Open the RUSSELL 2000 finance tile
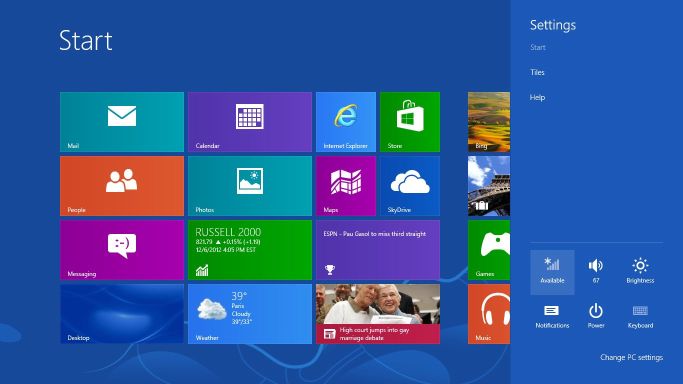Screen dimensions: 683x384 coord(250,250)
